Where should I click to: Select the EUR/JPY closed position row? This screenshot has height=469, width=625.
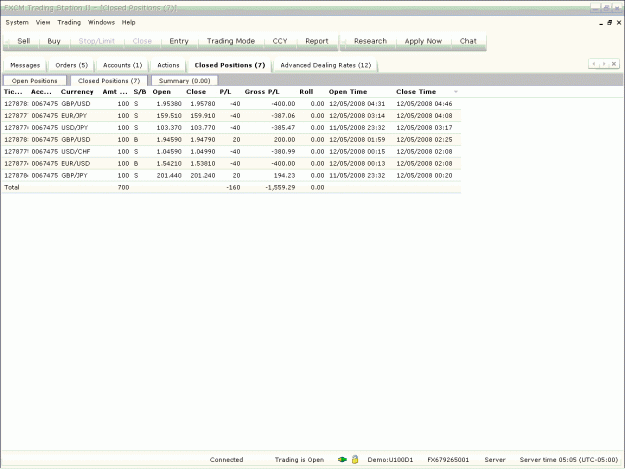coord(232,116)
